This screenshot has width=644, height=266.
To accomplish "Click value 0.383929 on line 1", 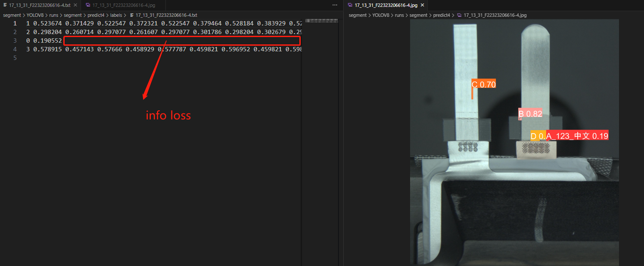I will pos(271,23).
